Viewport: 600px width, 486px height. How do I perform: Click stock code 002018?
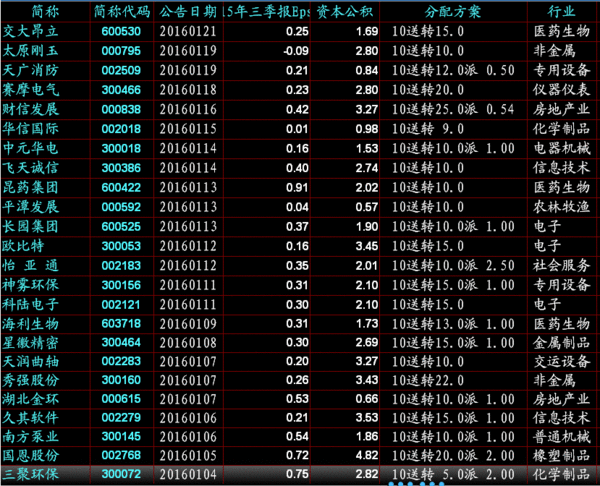[x=121, y=129]
